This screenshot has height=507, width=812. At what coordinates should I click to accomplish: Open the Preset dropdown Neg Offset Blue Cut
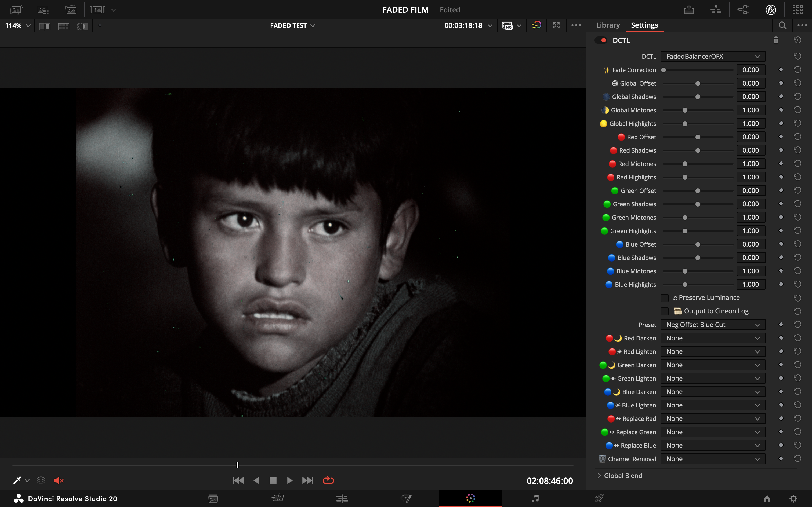tap(713, 325)
